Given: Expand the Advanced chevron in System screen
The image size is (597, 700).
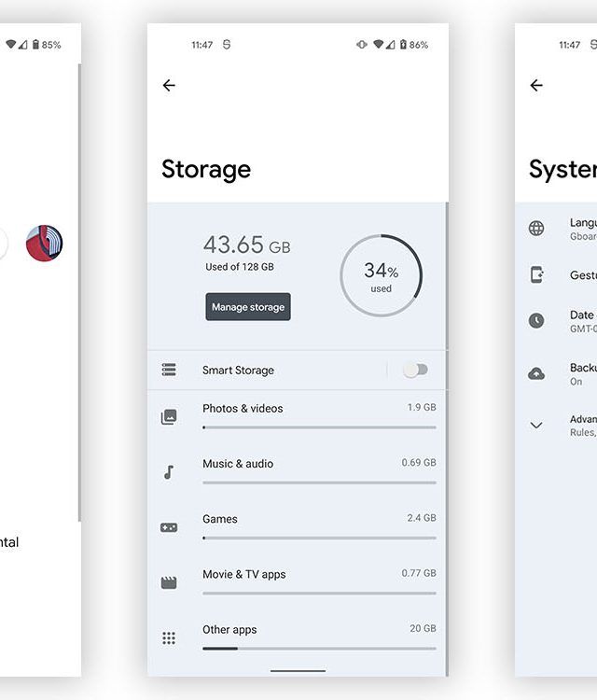Looking at the screenshot, I should (x=536, y=425).
